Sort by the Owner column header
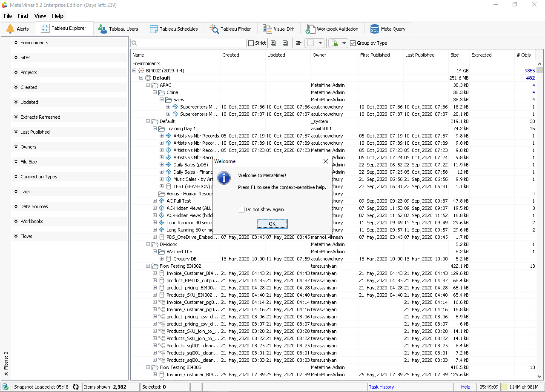Image resolution: width=545 pixels, height=392 pixels. [334, 55]
